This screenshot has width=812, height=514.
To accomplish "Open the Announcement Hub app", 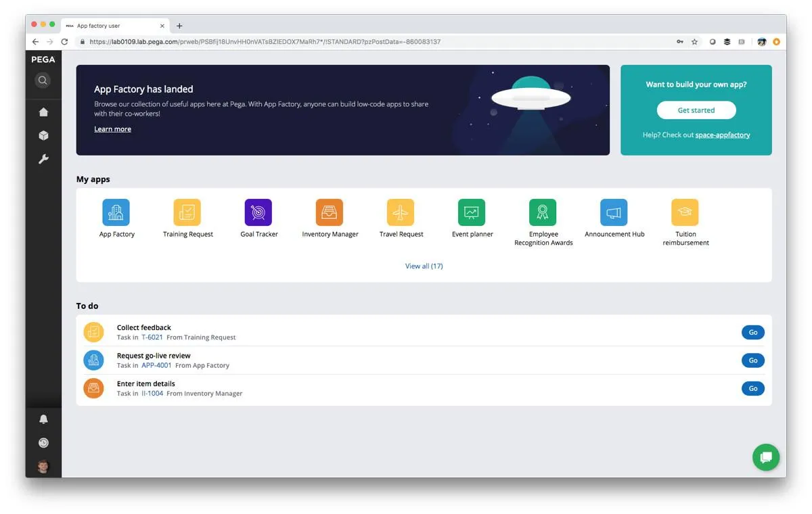I will pos(614,212).
